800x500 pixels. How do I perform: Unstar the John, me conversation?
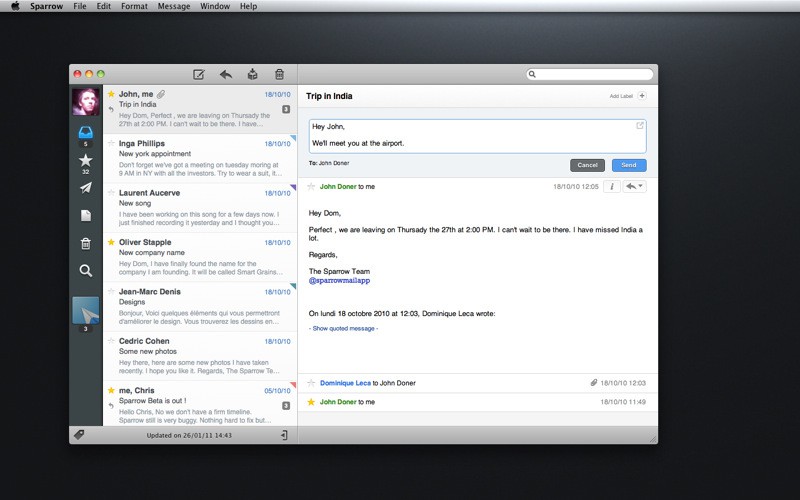111,94
